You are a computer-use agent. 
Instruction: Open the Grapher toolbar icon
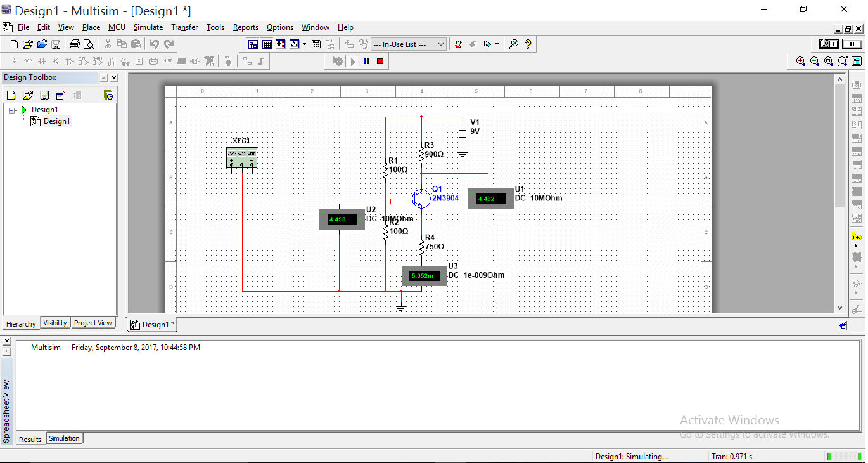click(x=295, y=44)
